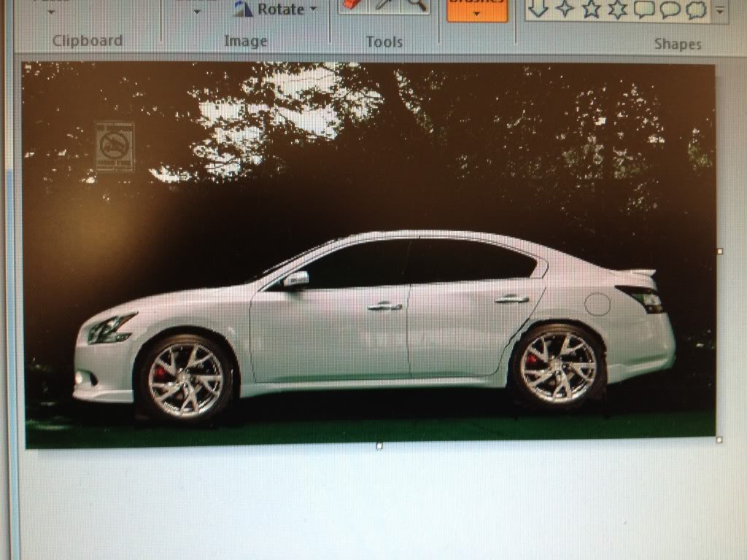Select the Eraser tool
Image resolution: width=747 pixels, height=560 pixels.
(354, 5)
